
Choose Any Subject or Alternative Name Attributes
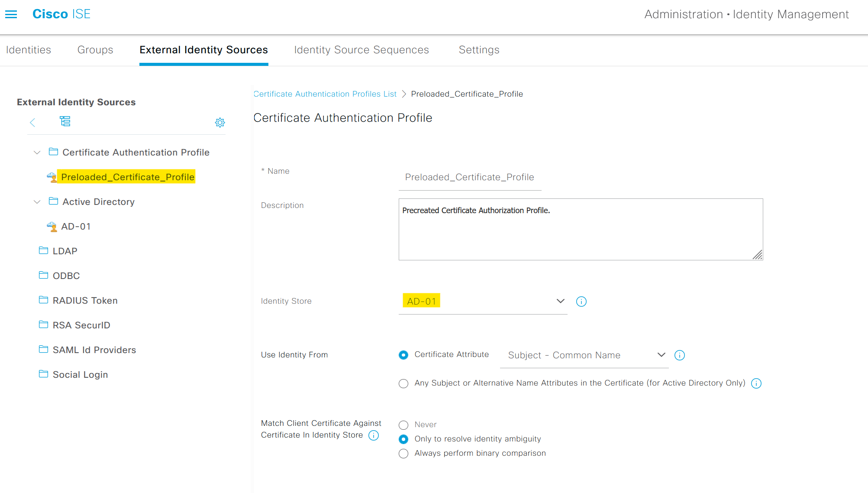tap(403, 383)
